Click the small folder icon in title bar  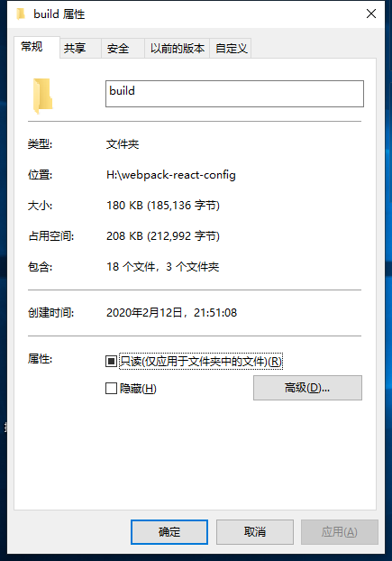(21, 14)
